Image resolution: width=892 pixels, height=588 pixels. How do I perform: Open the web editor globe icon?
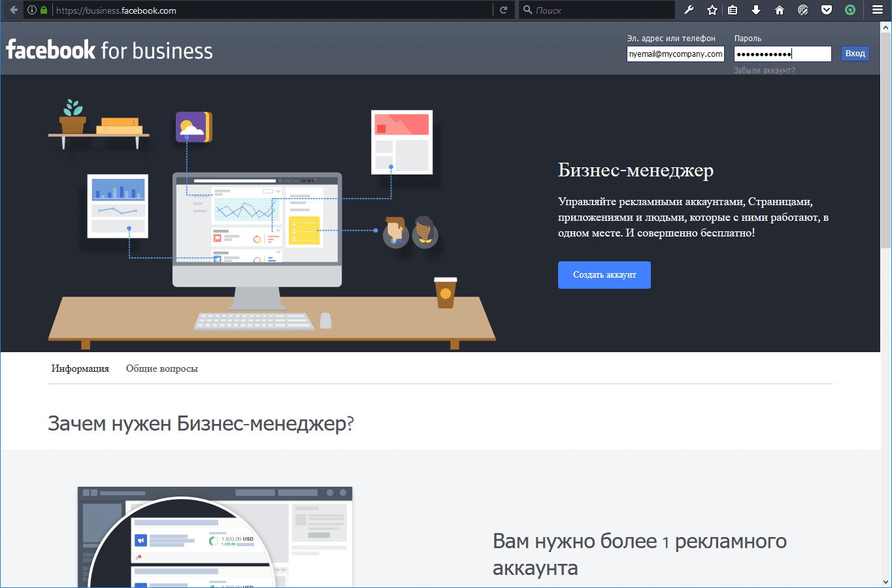(x=803, y=10)
